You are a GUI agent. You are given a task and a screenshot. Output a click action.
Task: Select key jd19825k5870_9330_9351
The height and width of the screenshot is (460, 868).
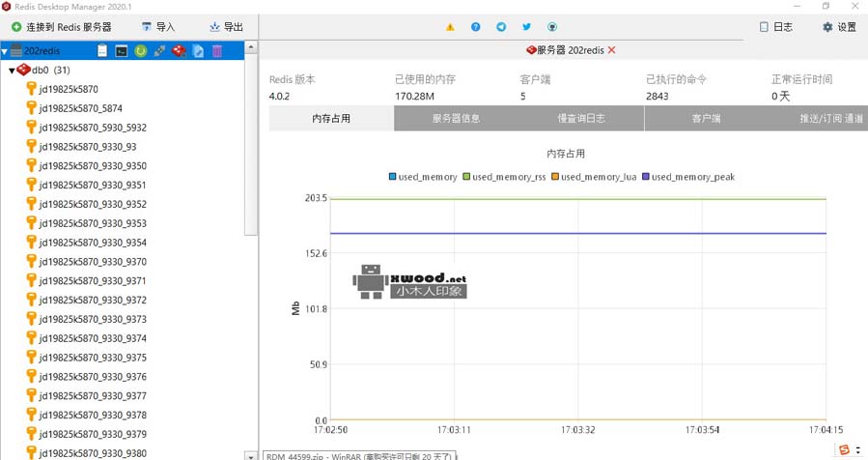tap(93, 186)
